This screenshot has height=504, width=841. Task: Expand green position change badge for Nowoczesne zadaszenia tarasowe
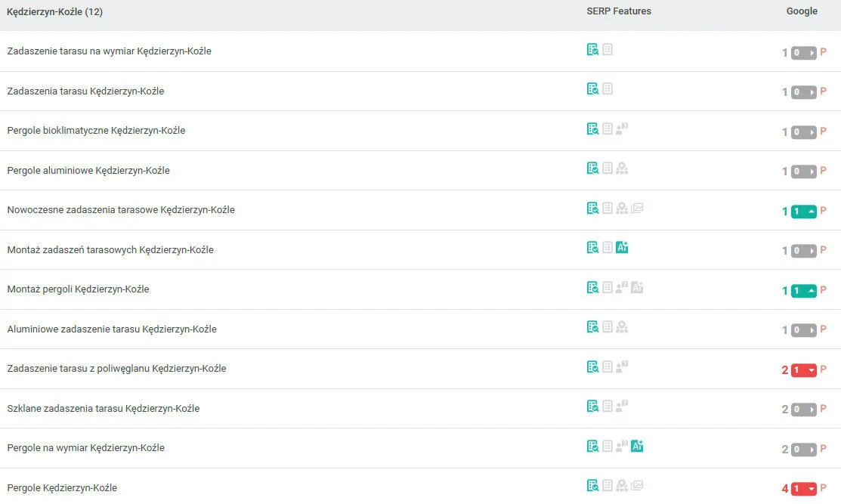pyautogui.click(x=803, y=212)
